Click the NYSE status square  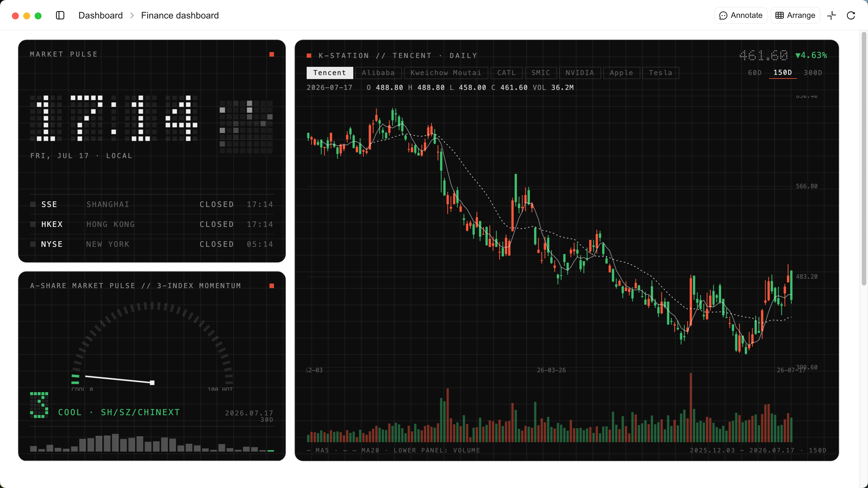click(33, 244)
